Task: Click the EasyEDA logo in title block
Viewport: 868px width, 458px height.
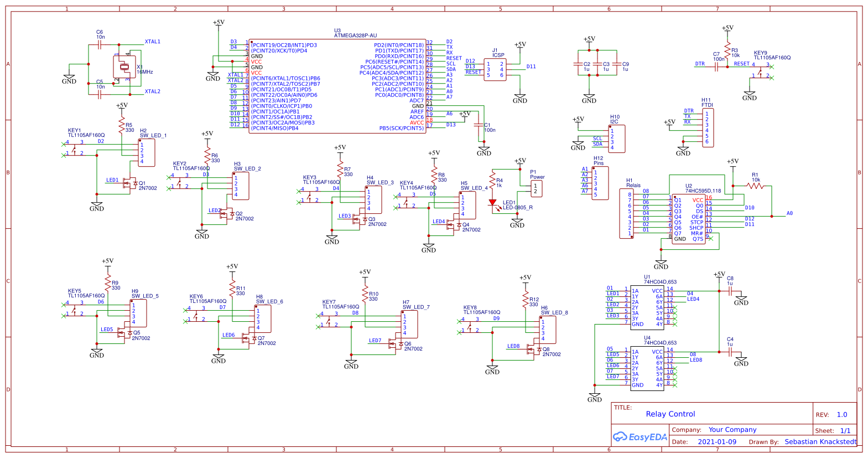Action: pyautogui.click(x=640, y=437)
